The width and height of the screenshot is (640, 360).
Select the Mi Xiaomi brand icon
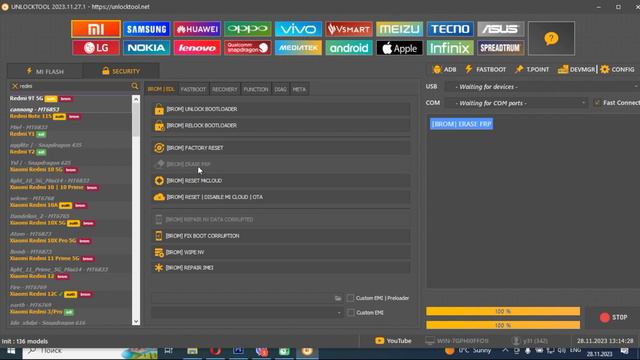click(96, 29)
